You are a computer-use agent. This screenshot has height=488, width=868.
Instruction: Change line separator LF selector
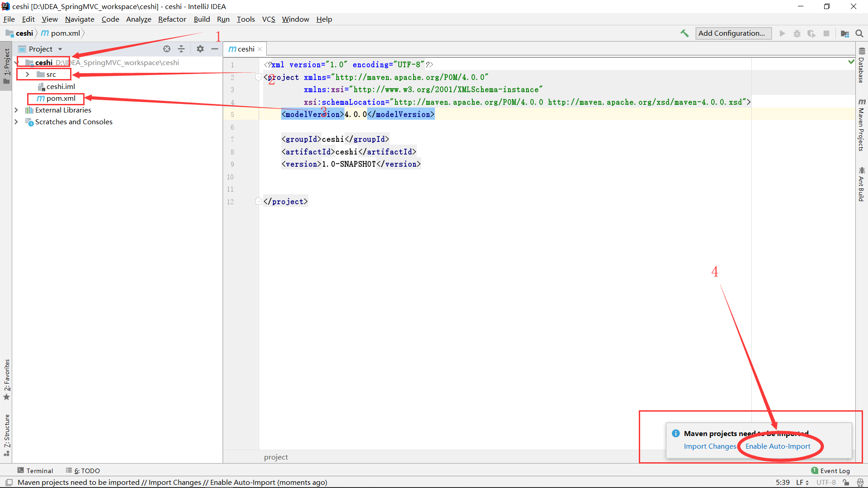coord(802,483)
